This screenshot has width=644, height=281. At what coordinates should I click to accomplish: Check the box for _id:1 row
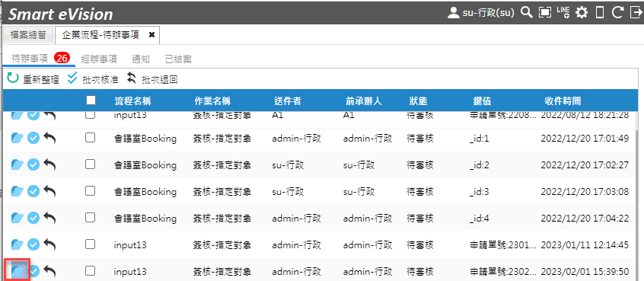point(90,138)
